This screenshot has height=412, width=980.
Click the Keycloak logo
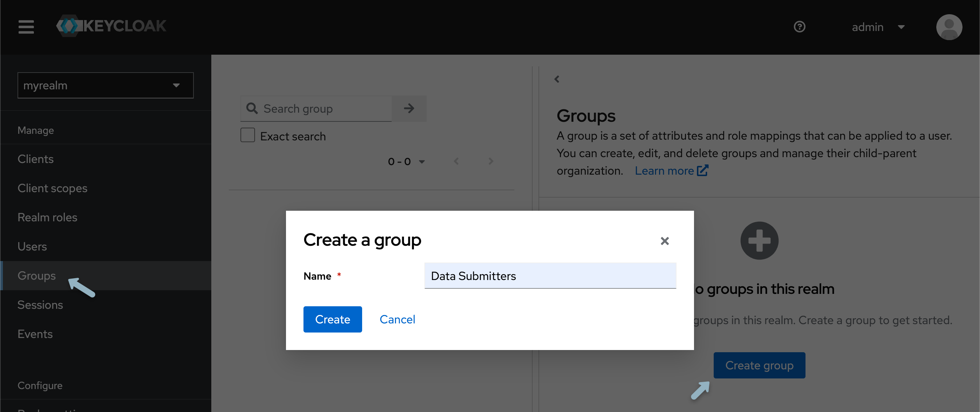(111, 26)
